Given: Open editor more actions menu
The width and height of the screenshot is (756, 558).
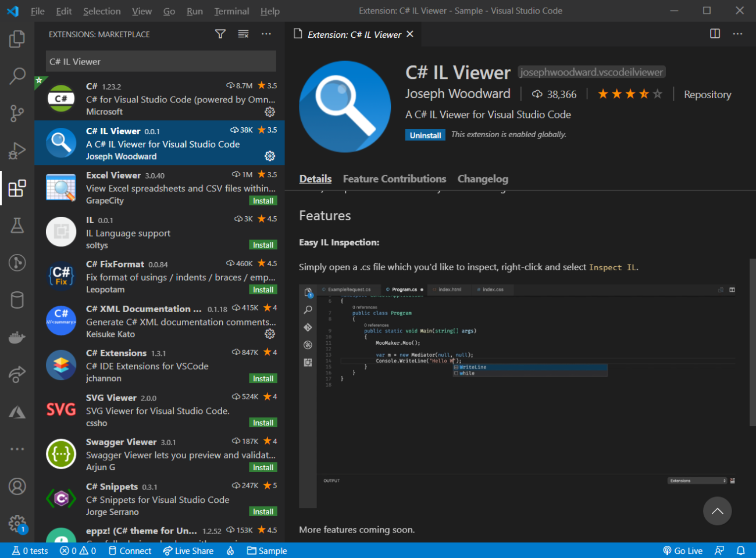Looking at the screenshot, I should pyautogui.click(x=737, y=34).
